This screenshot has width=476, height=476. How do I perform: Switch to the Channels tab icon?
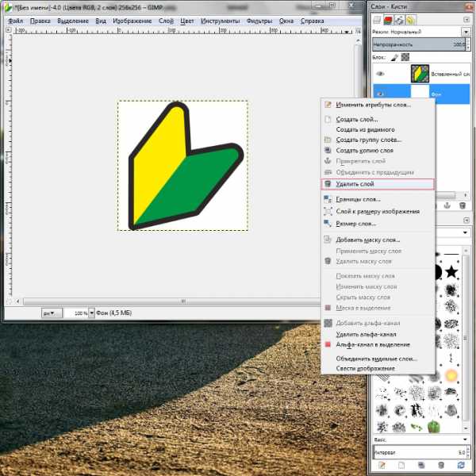[388, 20]
